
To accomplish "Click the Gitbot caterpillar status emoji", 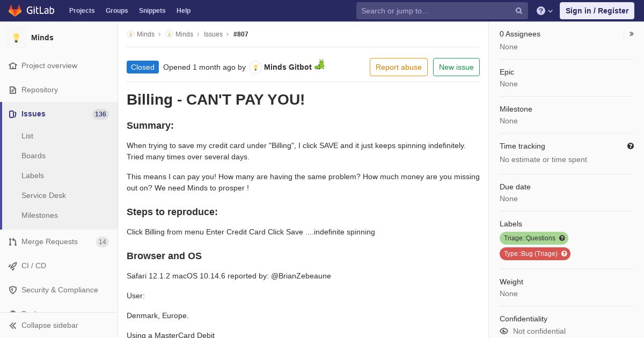I will click(x=319, y=65).
